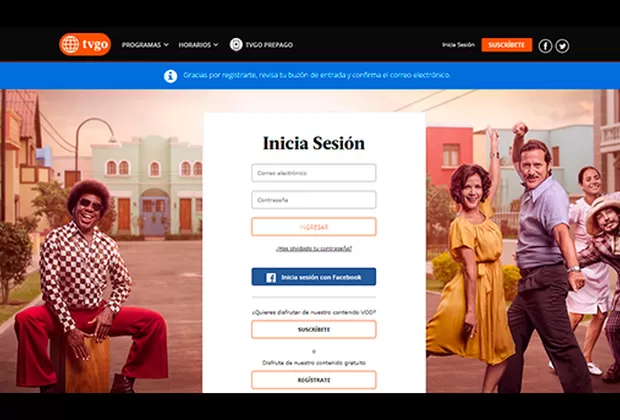620x420 pixels.
Task: Click the tvgo globe logo
Action: [71, 44]
